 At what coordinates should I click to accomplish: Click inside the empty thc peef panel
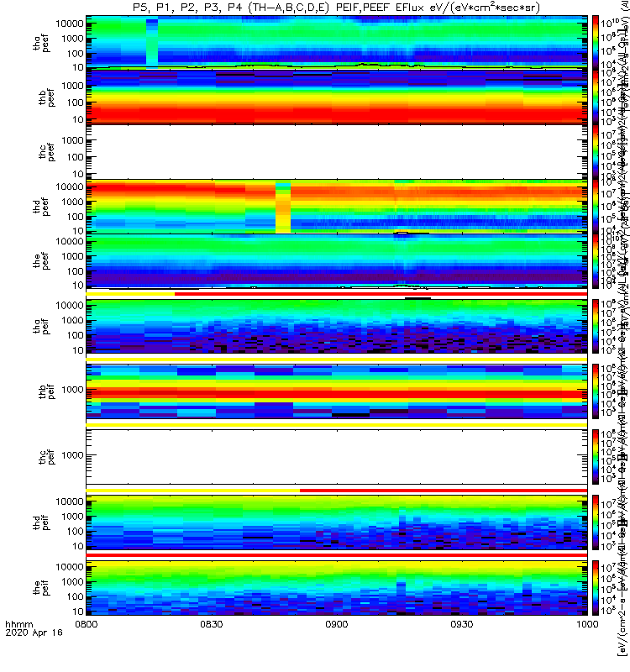pos(337,152)
